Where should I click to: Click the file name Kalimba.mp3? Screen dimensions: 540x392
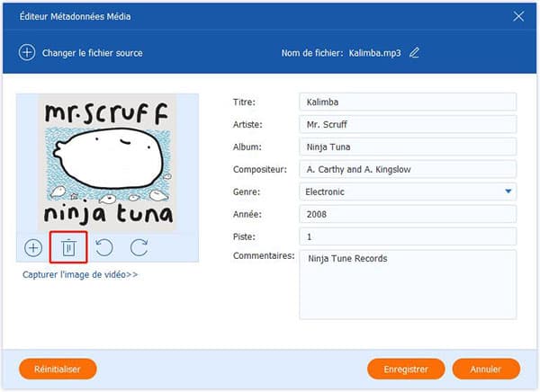click(374, 53)
